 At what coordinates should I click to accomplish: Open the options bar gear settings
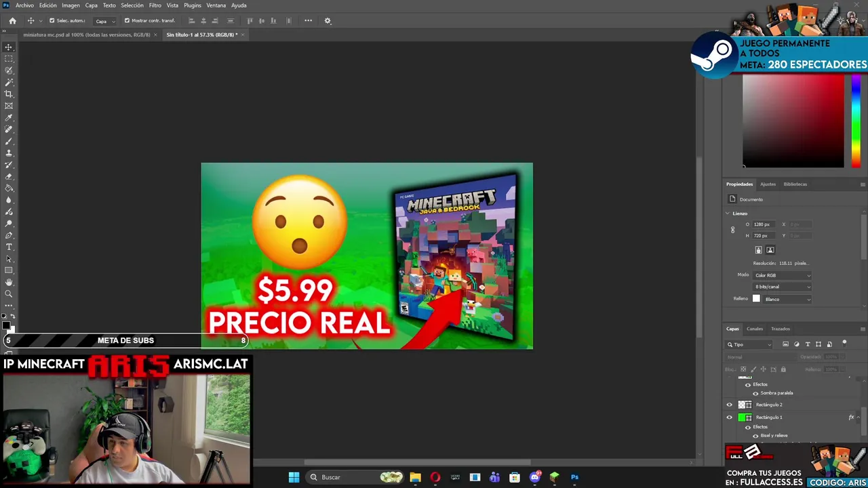point(328,20)
